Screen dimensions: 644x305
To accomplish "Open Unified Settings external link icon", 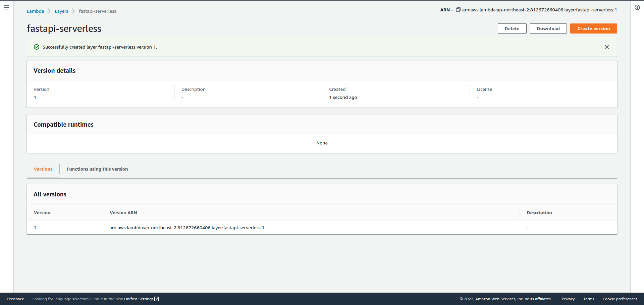I will coord(157,299).
